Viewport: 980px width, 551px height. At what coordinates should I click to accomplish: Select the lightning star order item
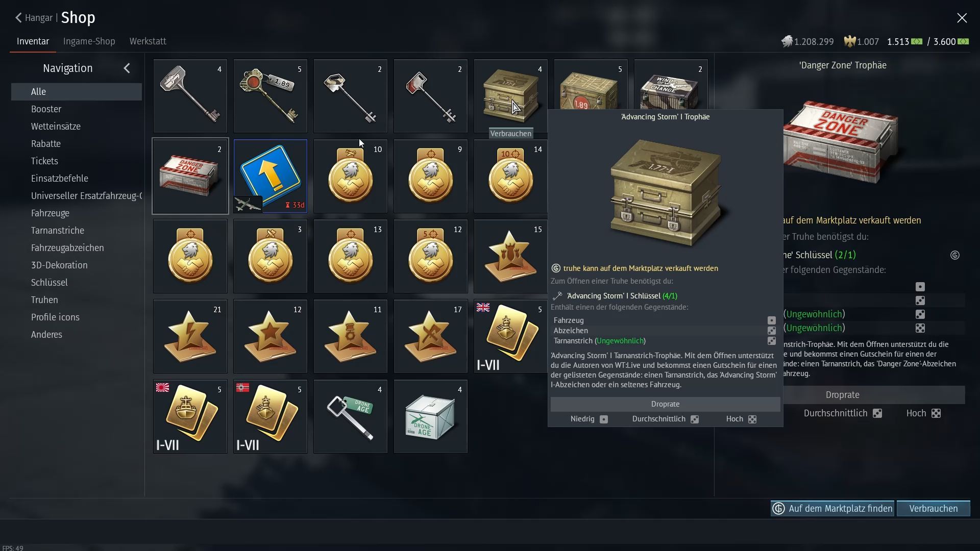[190, 336]
